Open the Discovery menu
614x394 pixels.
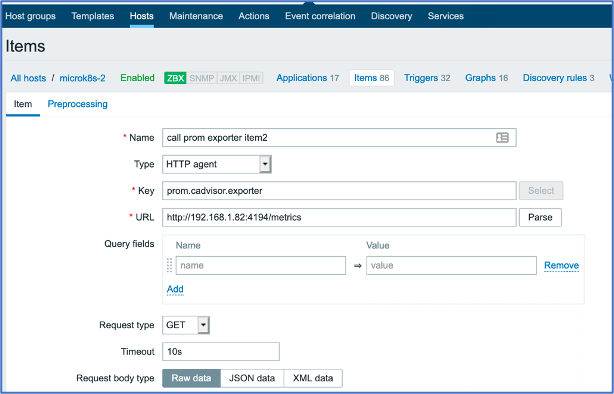(392, 16)
